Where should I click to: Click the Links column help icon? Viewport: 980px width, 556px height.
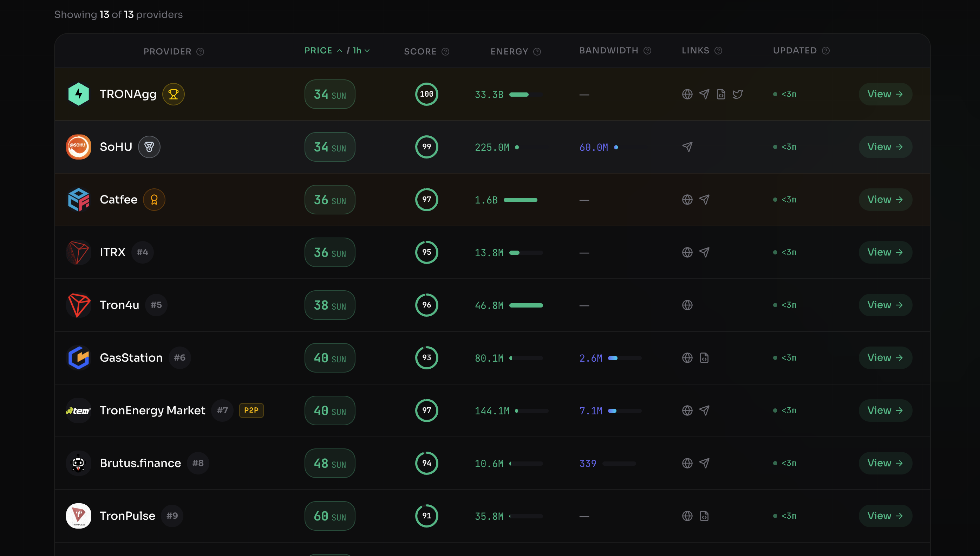click(718, 50)
